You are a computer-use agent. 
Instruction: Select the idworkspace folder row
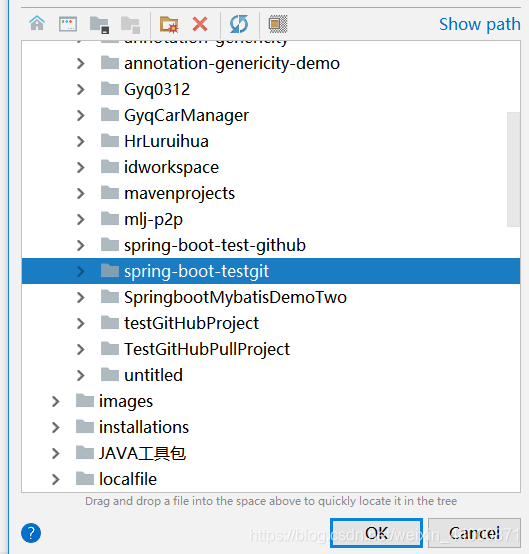click(271, 167)
